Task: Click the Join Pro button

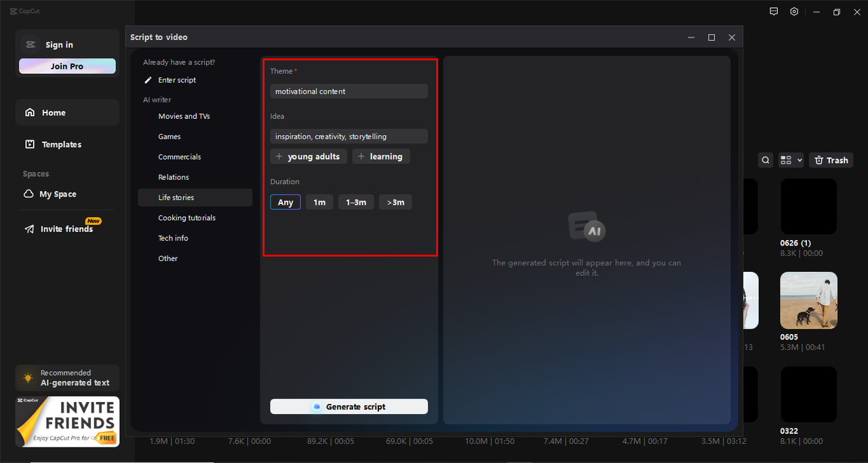Action: pyautogui.click(x=67, y=66)
